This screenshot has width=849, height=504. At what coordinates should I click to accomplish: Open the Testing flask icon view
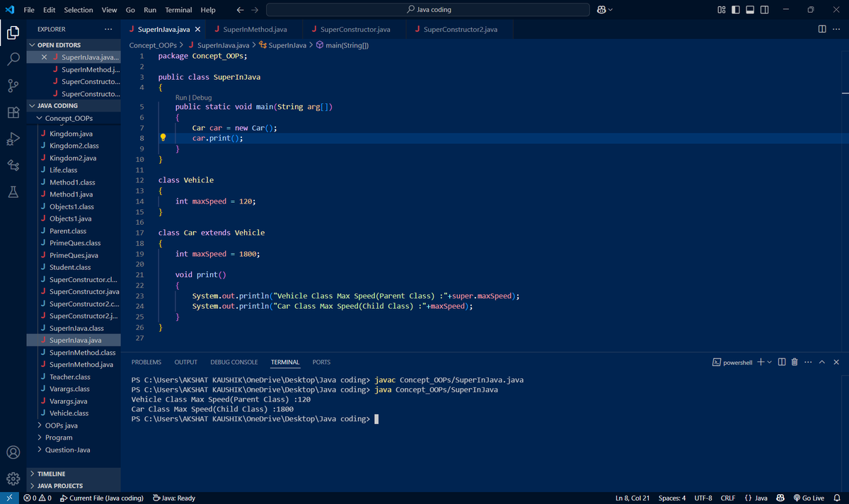(x=13, y=192)
